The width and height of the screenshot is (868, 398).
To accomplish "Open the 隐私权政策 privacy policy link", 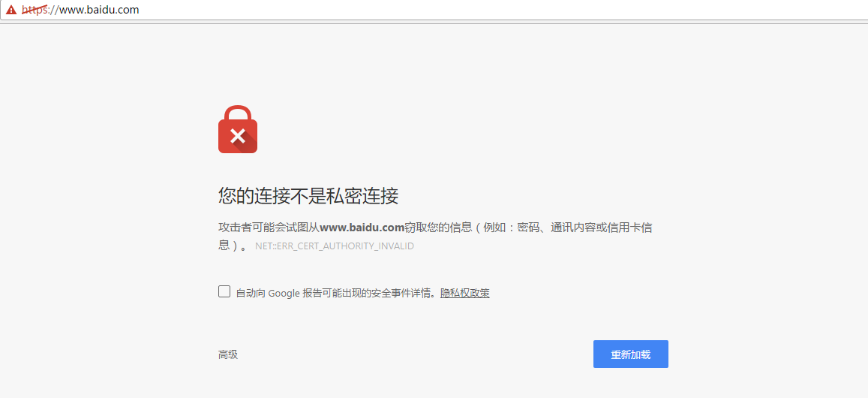I will [x=465, y=293].
